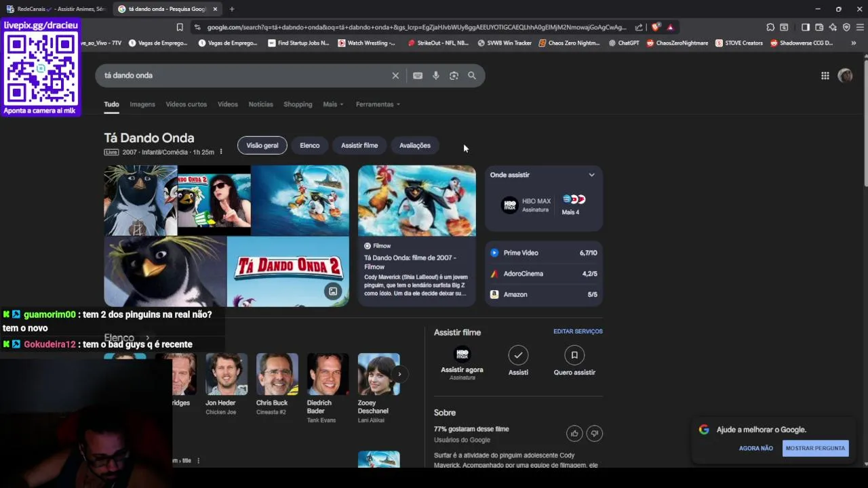Start voice search with the microphone icon
This screenshot has width=868, height=488.
pyautogui.click(x=436, y=76)
